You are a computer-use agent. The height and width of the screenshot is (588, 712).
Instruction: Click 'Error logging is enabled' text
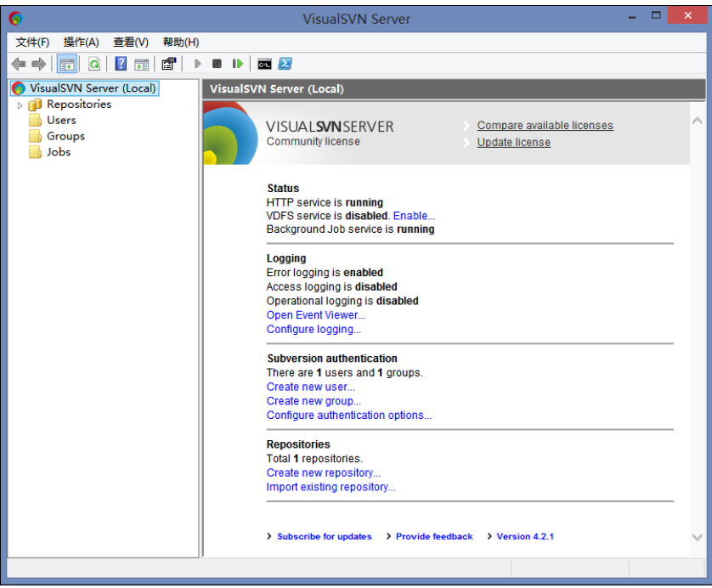pos(325,273)
